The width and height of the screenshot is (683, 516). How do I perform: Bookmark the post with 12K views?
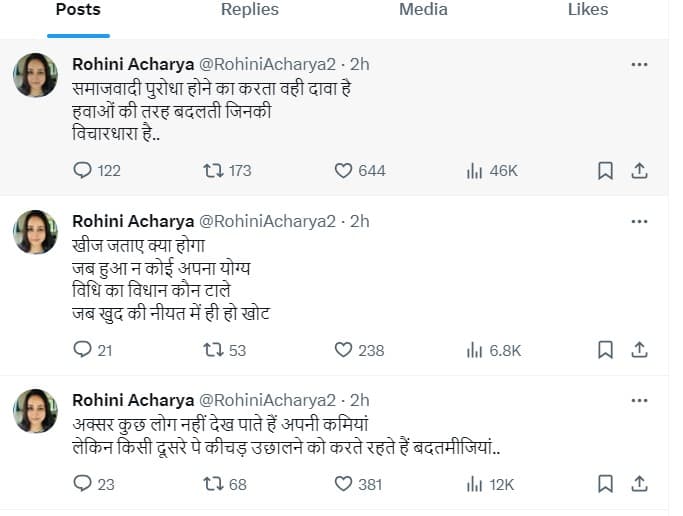[x=605, y=485]
